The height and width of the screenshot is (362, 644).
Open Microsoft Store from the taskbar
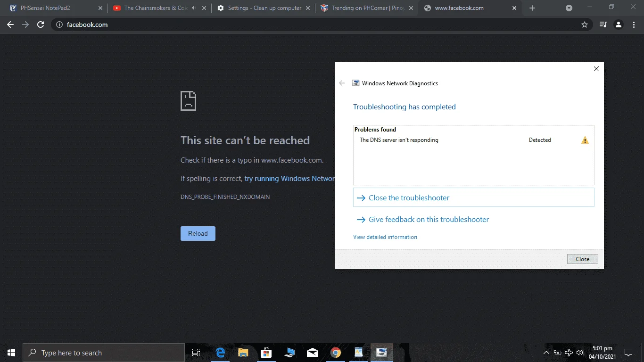(266, 353)
